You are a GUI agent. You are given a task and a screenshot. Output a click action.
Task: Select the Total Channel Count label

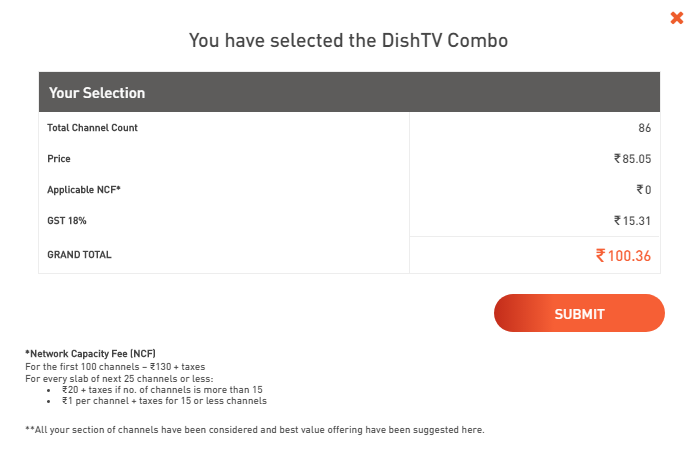click(92, 128)
